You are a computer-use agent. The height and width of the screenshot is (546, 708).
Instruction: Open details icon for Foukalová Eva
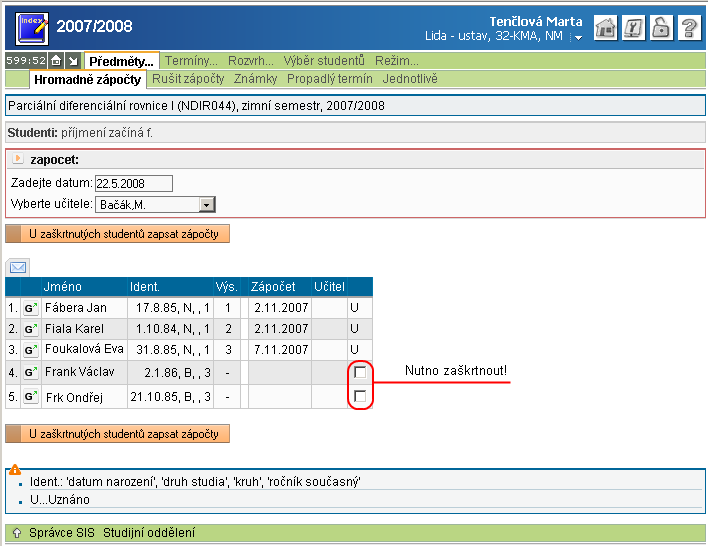(31, 351)
